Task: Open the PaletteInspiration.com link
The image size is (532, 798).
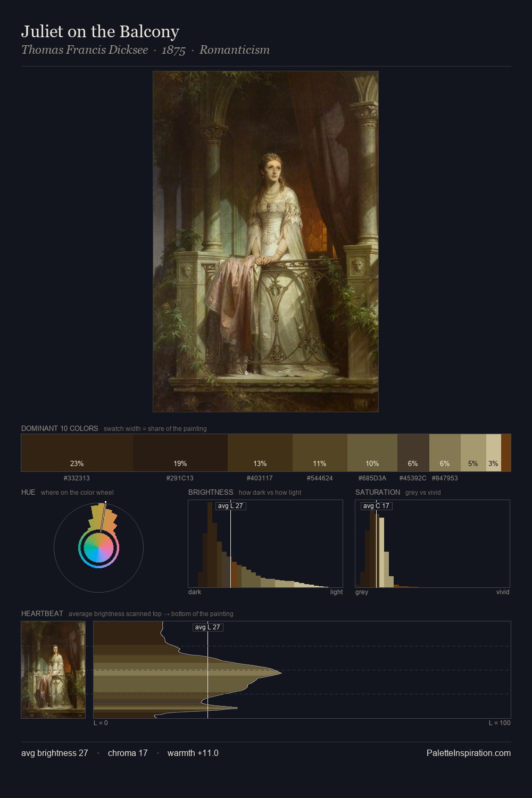Action: (x=469, y=753)
